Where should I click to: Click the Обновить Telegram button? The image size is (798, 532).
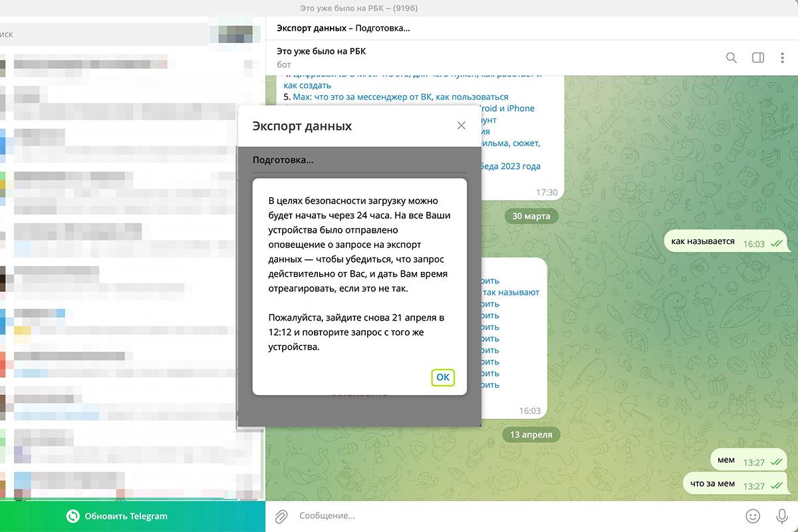tap(133, 516)
